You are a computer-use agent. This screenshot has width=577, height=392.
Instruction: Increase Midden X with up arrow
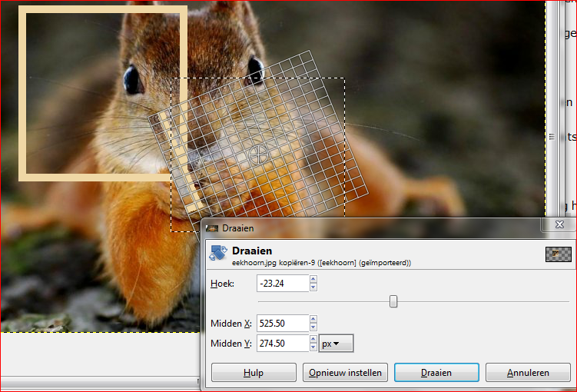coord(313,319)
